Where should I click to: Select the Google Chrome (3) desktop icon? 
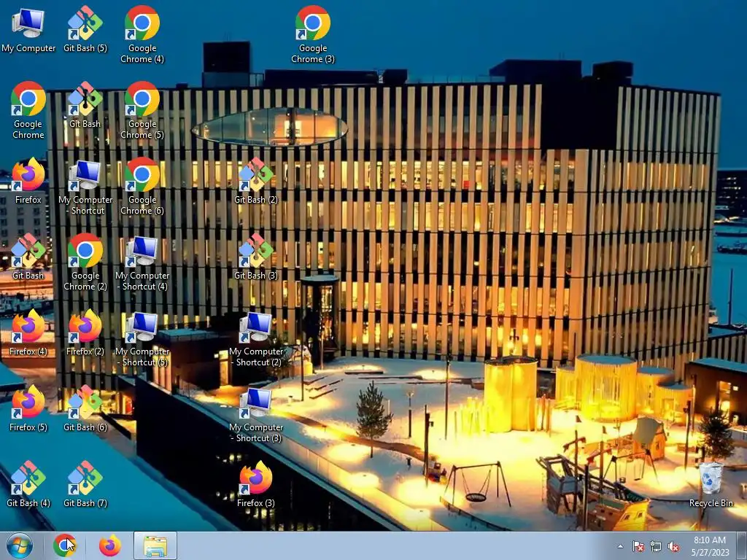click(312, 35)
